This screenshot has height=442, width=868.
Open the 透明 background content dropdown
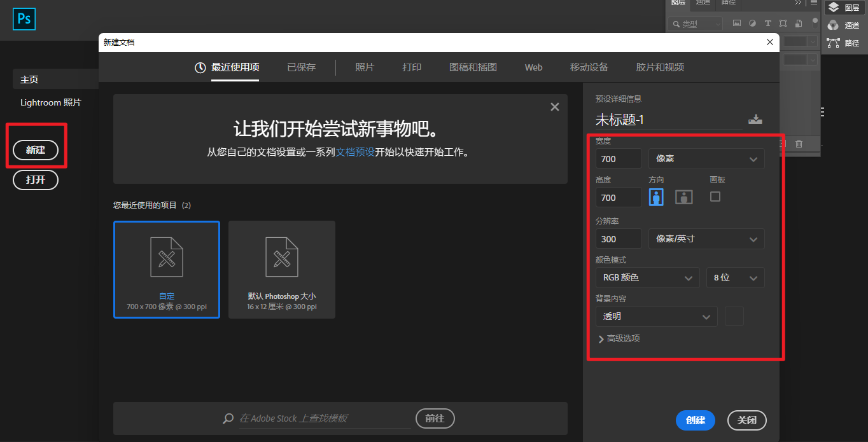(657, 317)
